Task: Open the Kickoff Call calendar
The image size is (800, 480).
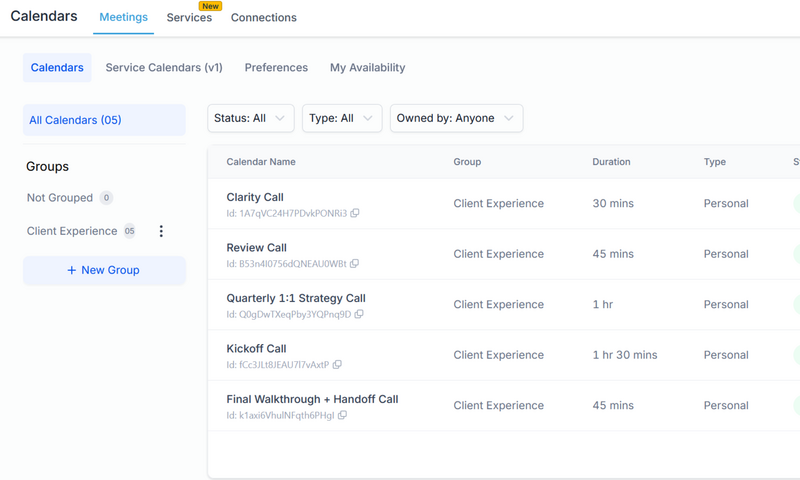Action: 257,349
